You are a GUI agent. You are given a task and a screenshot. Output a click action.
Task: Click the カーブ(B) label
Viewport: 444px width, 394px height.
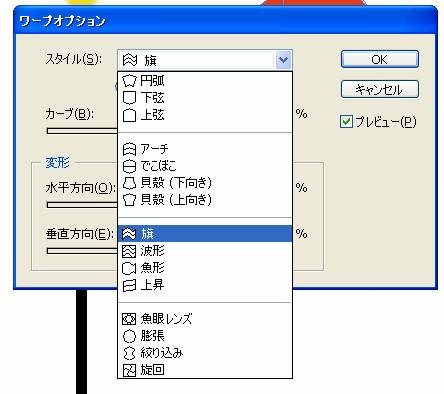pyautogui.click(x=69, y=114)
